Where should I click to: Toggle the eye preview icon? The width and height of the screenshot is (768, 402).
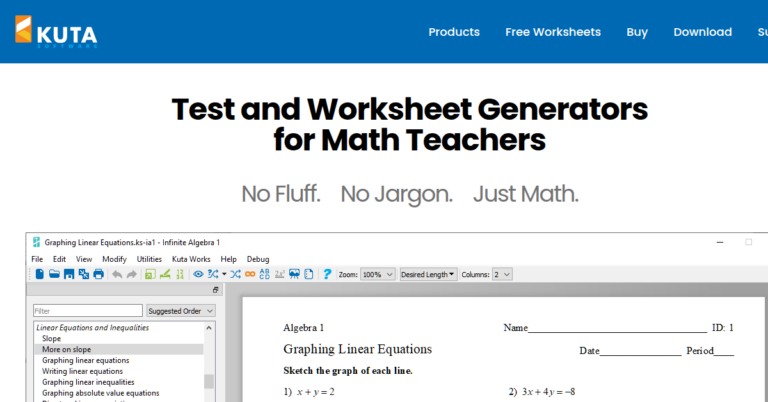click(x=198, y=274)
